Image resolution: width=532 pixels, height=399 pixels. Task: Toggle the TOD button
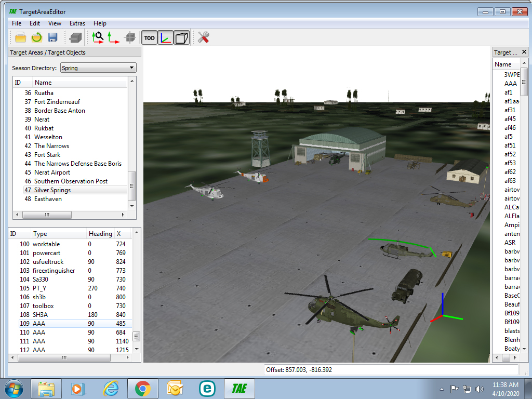click(149, 37)
